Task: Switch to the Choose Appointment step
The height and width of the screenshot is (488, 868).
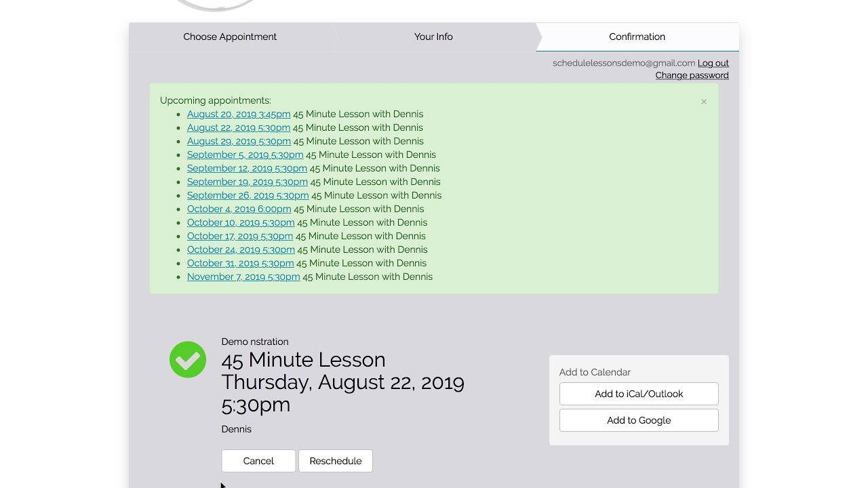Action: [230, 37]
